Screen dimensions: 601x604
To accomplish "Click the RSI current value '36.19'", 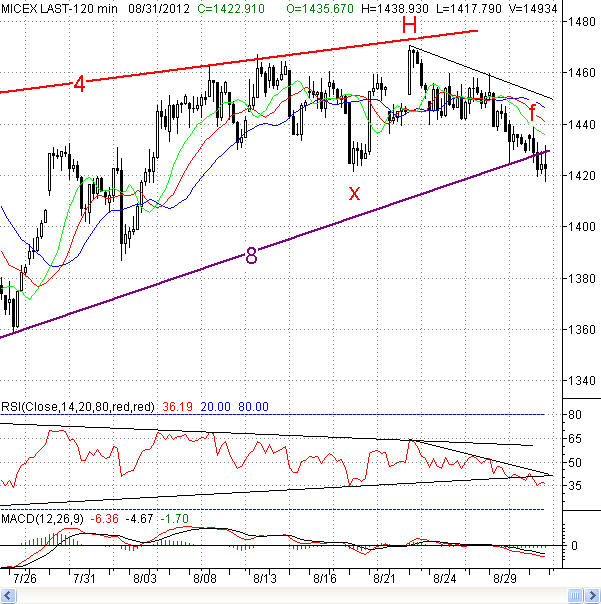I will click(x=177, y=407).
